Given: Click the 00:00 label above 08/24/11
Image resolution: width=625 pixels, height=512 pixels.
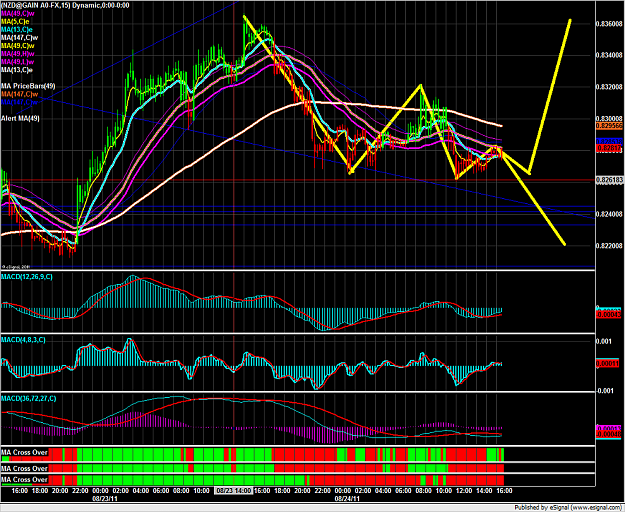Looking at the screenshot, I should 343,490.
